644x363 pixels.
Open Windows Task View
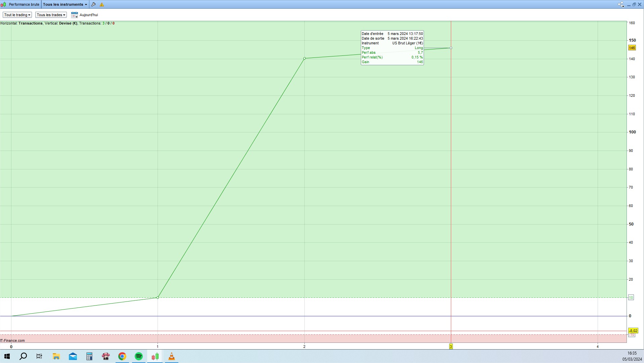pyautogui.click(x=39, y=356)
